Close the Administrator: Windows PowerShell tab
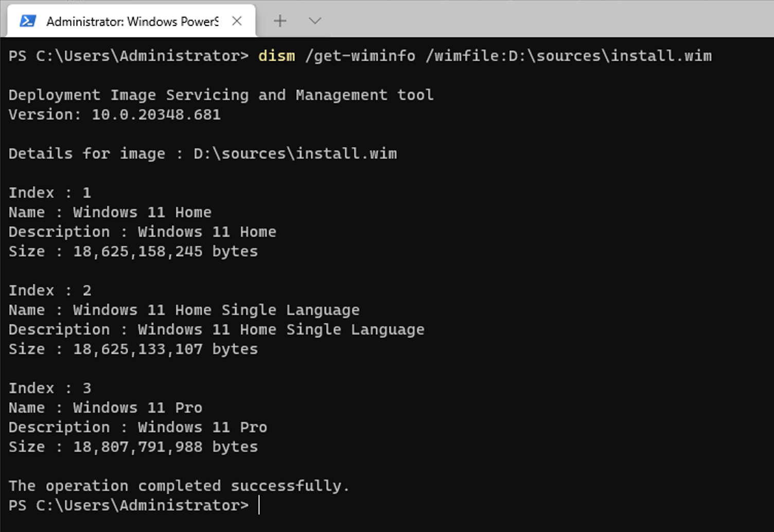 point(237,21)
